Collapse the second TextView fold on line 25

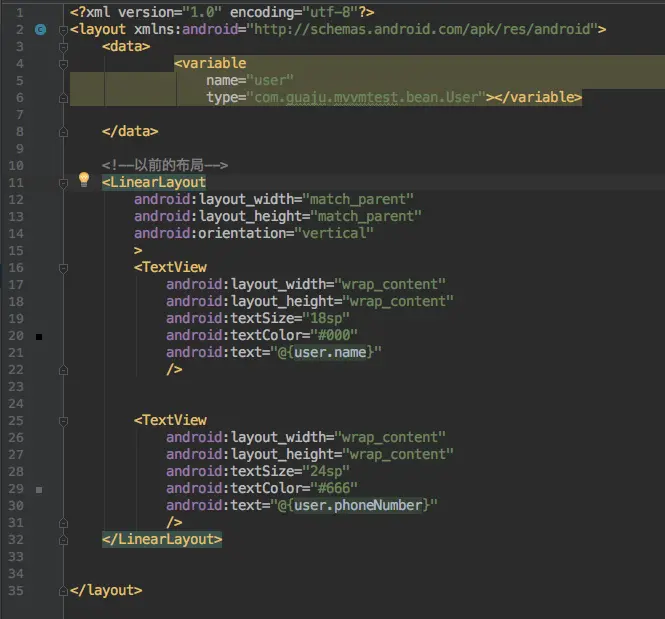(63, 421)
